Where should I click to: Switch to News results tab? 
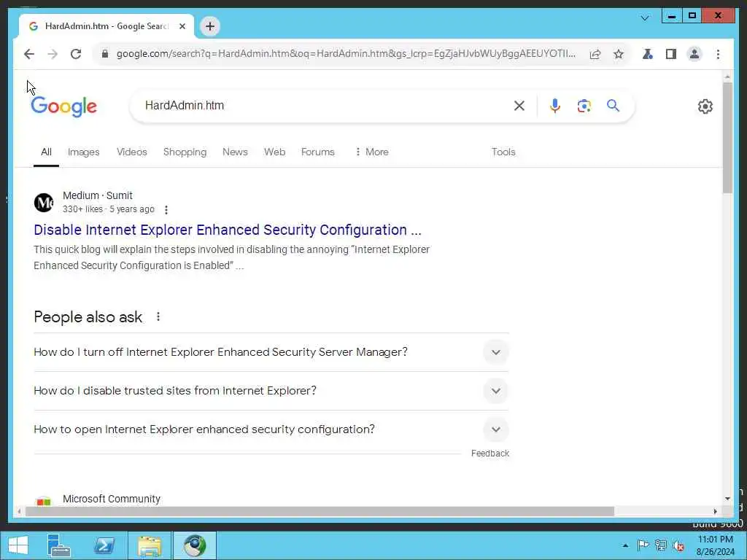tap(235, 152)
